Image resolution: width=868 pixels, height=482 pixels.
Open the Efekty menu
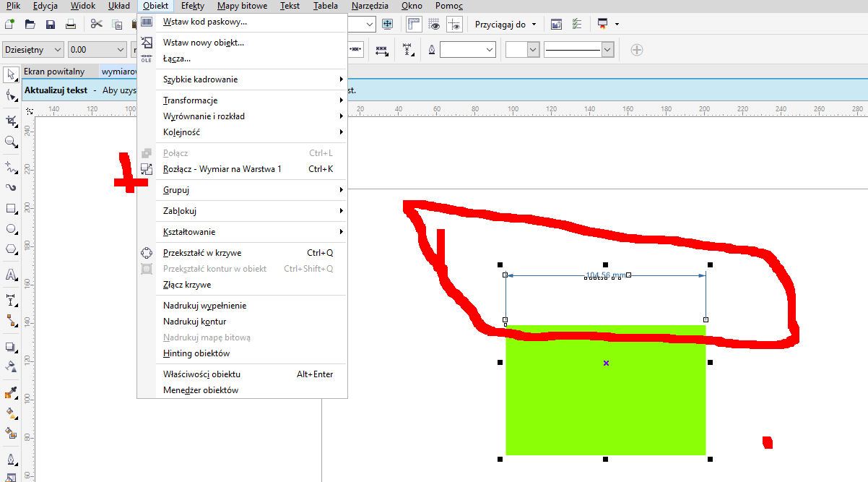(x=193, y=6)
